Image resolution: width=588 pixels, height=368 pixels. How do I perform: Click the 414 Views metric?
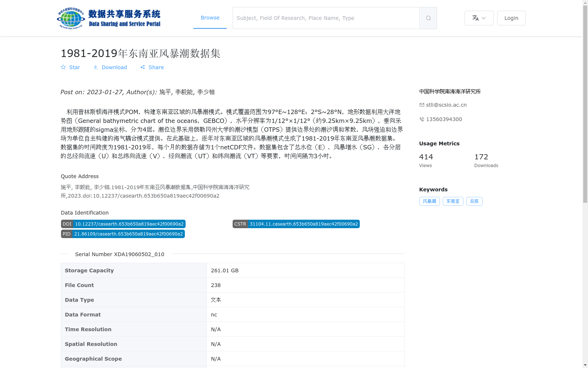(426, 160)
